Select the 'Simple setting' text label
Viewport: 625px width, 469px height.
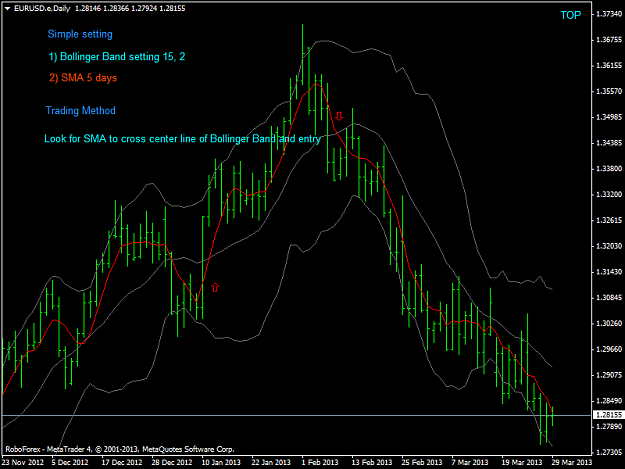[x=80, y=34]
